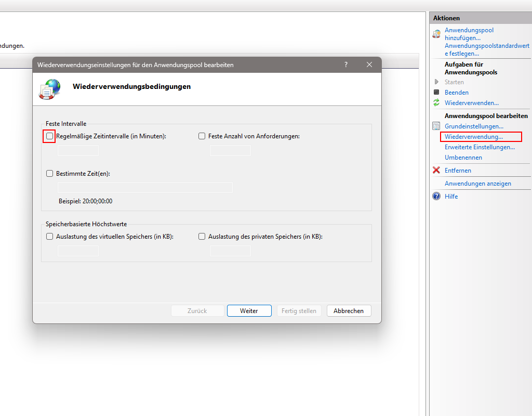Tick Auslastung des privaten Speichers checkbox
532x416 pixels.
tap(202, 237)
